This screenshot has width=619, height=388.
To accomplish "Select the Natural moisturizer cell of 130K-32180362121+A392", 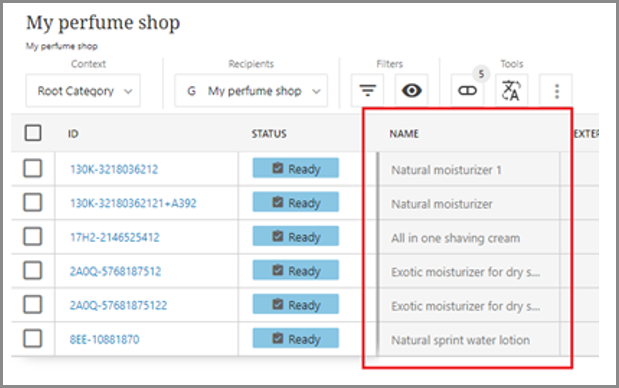I will click(x=469, y=204).
